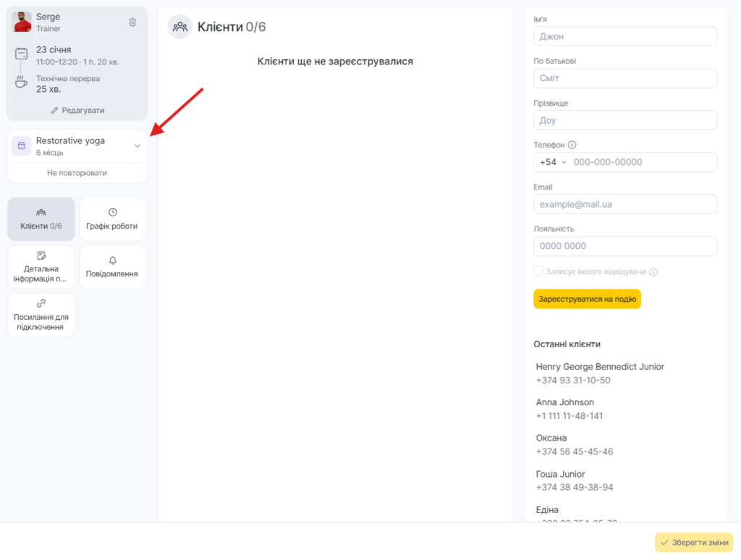Click the coffee cup break icon
Viewport: 741px width, 560px height.
(x=22, y=82)
